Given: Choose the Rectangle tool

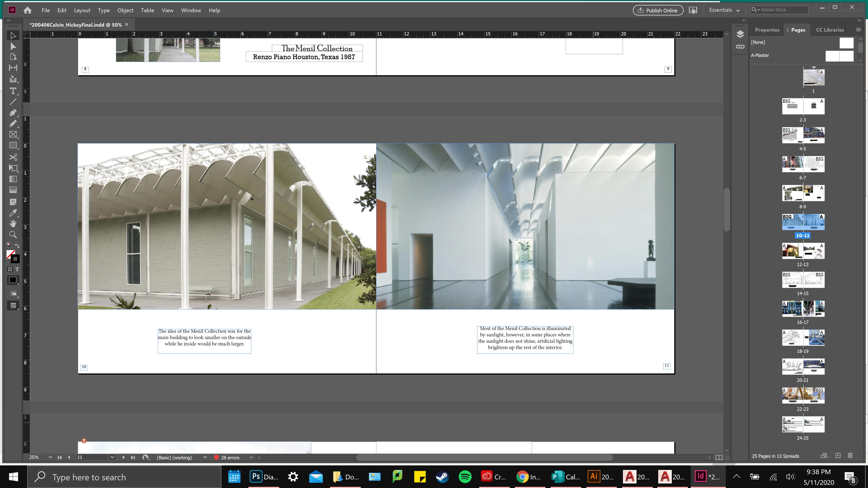Looking at the screenshot, I should point(13,145).
